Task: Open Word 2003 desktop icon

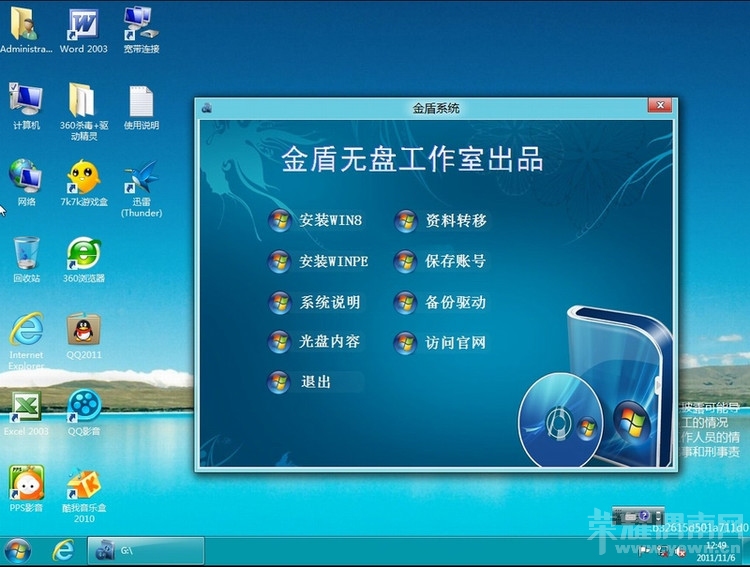Action: (x=84, y=23)
